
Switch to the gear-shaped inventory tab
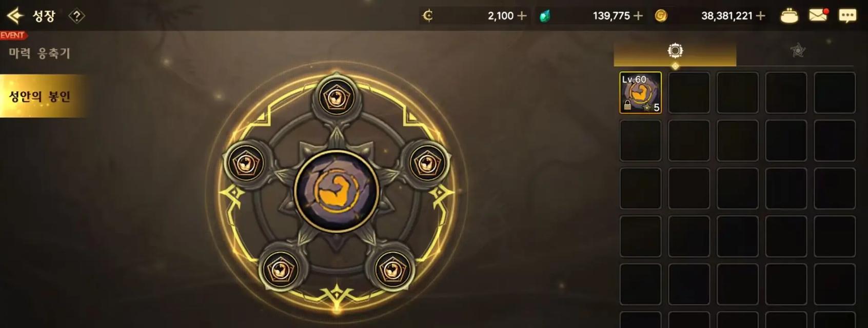click(675, 51)
